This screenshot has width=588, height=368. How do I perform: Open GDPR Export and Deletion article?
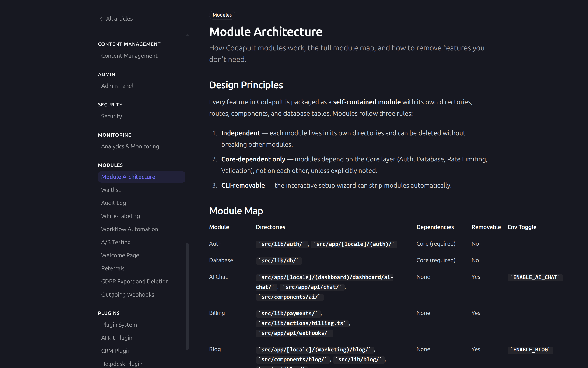[135, 282]
